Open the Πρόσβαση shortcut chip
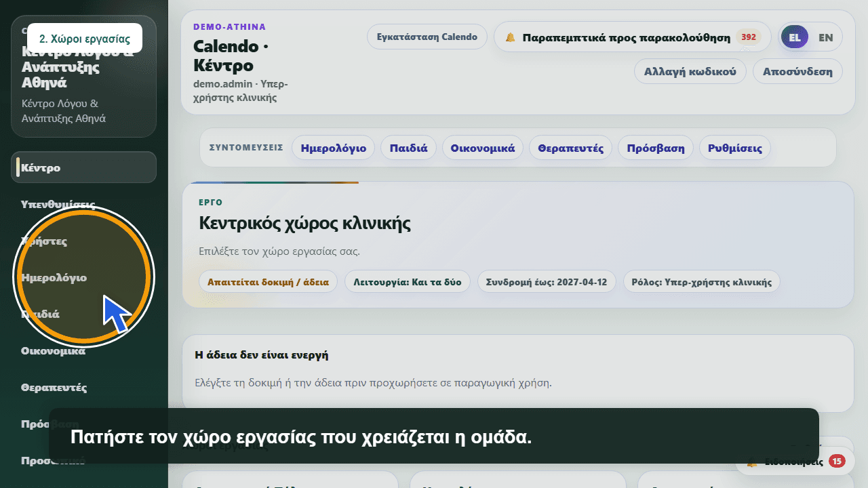Screen dimensions: 868x488 tap(656, 148)
